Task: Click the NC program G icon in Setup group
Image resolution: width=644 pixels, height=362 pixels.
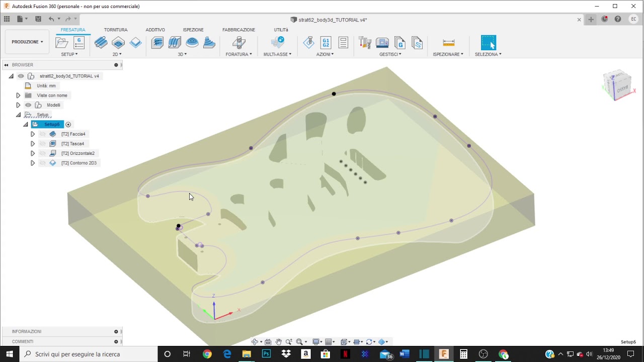Action: pyautogui.click(x=79, y=43)
